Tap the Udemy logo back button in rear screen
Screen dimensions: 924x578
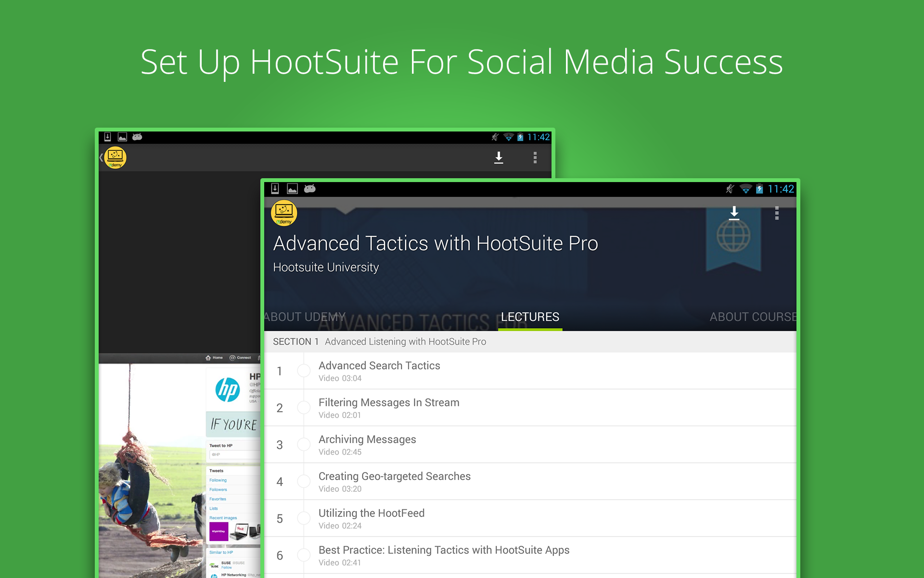click(x=115, y=158)
